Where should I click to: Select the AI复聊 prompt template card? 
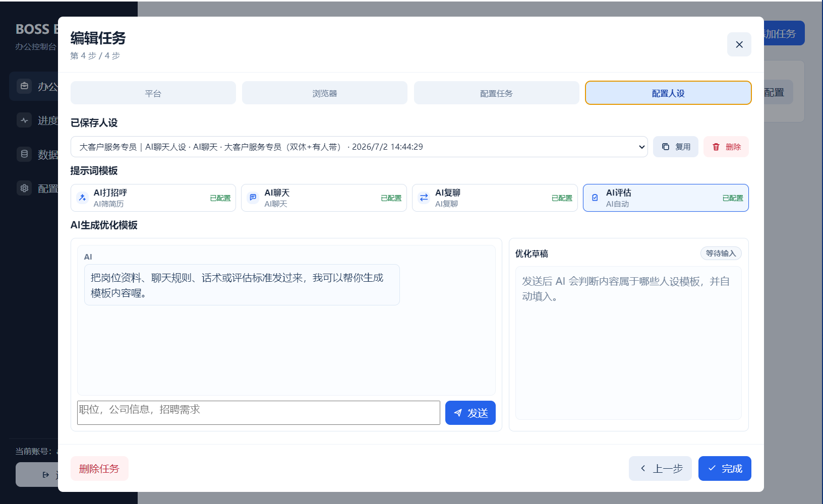(495, 198)
